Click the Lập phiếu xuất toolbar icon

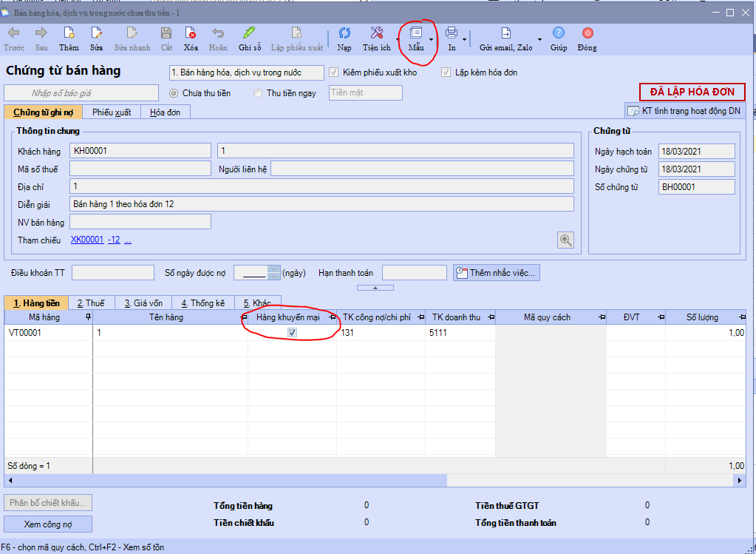(x=296, y=33)
